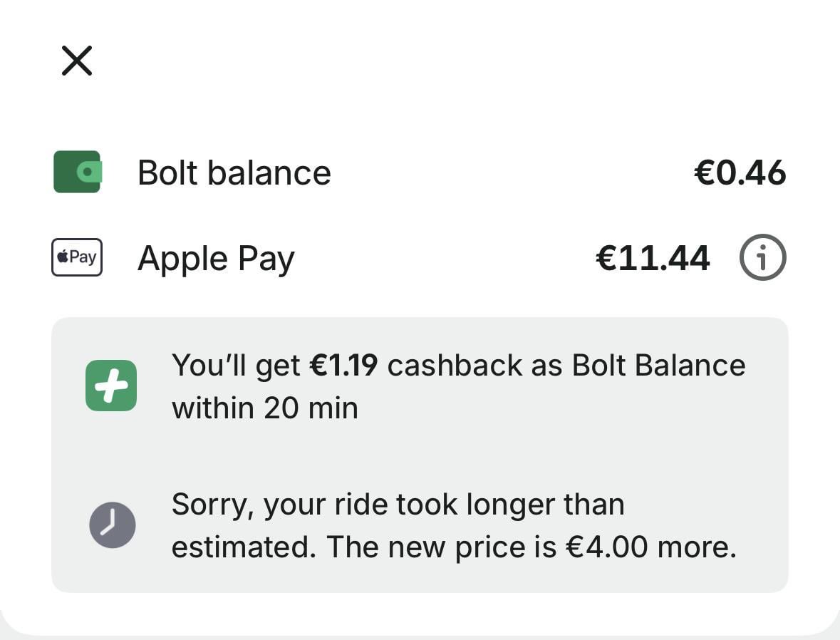Click the grey clock icon
The width and height of the screenshot is (840, 640).
pos(112,525)
